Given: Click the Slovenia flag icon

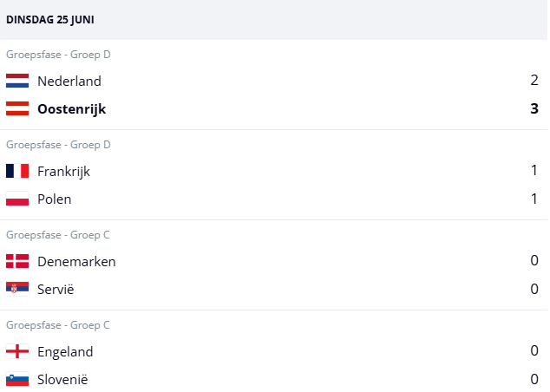Looking at the screenshot, I should 17,380.
